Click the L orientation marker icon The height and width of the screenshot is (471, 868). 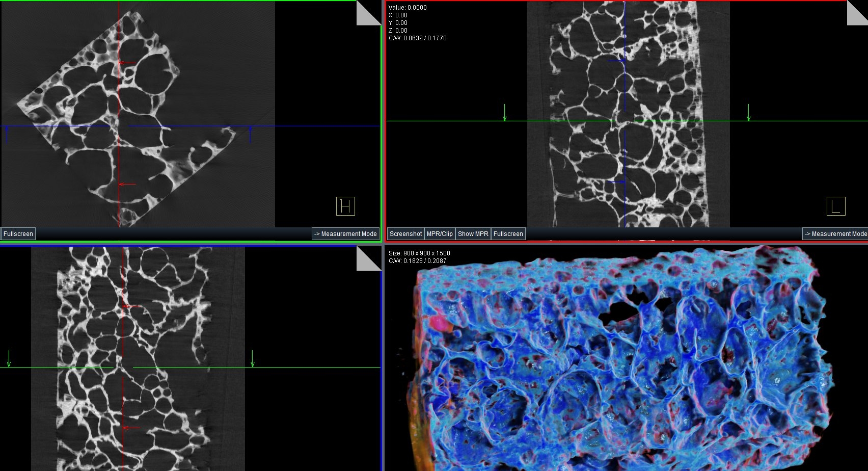(836, 206)
